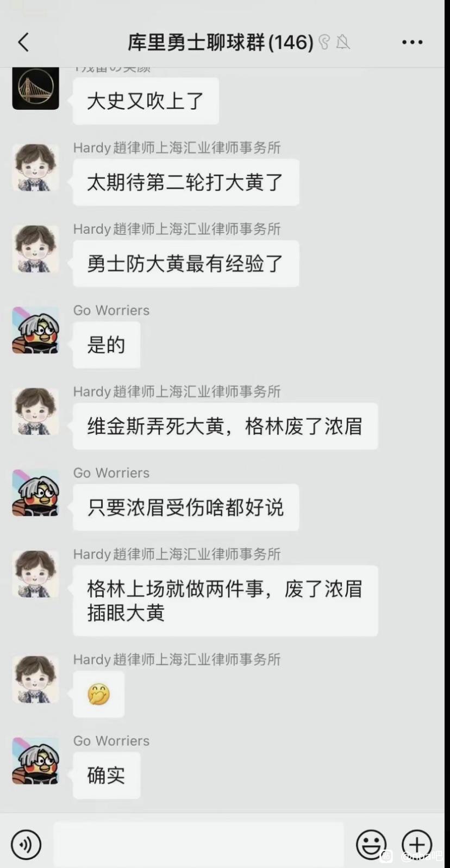Tap Hardy's avatar beside 勇士防大黄最有经验了

[x=35, y=249]
